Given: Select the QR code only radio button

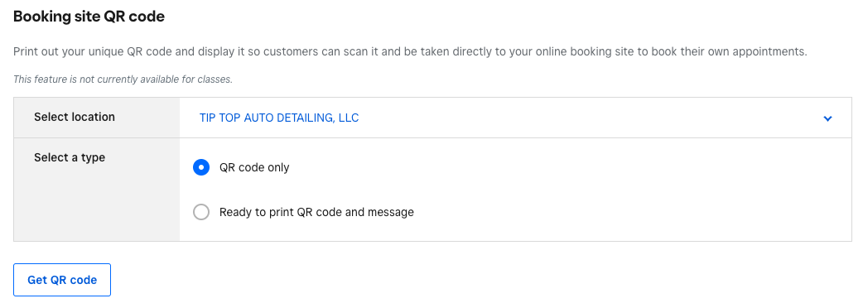Looking at the screenshot, I should pyautogui.click(x=201, y=167).
